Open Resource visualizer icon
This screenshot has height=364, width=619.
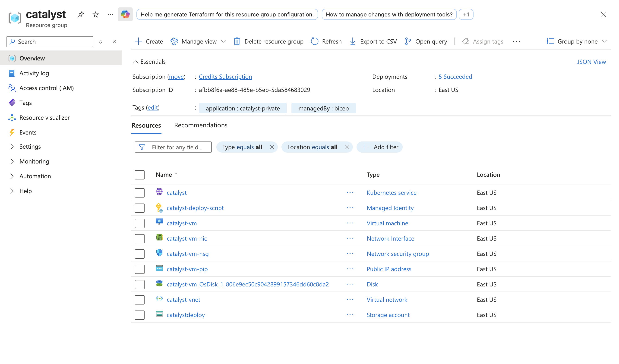[x=12, y=118]
